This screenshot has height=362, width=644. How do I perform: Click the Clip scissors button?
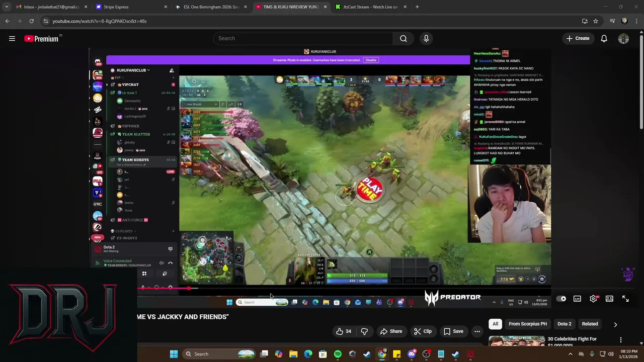pos(423,331)
